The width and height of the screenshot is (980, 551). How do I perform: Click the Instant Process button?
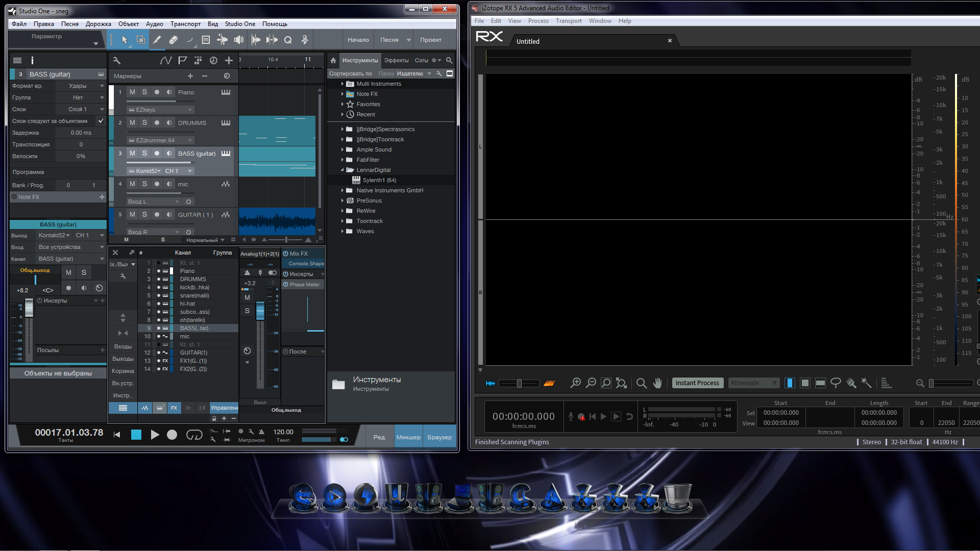pos(697,383)
